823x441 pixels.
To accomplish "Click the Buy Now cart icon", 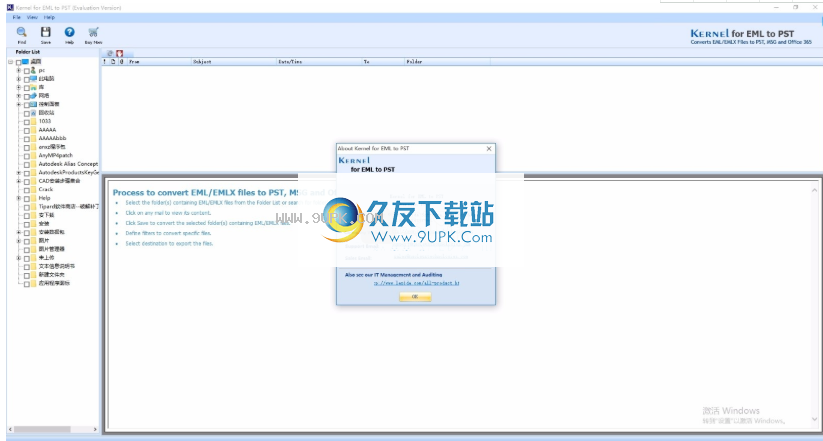I will pyautogui.click(x=93, y=33).
